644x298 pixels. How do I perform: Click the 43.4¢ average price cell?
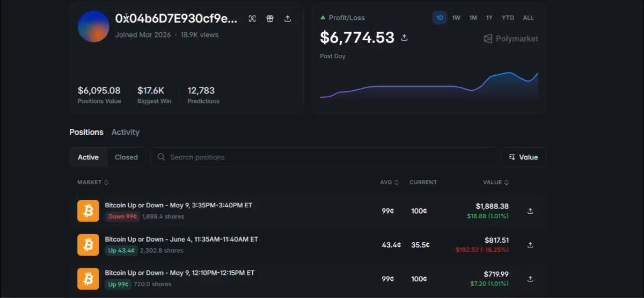click(391, 245)
